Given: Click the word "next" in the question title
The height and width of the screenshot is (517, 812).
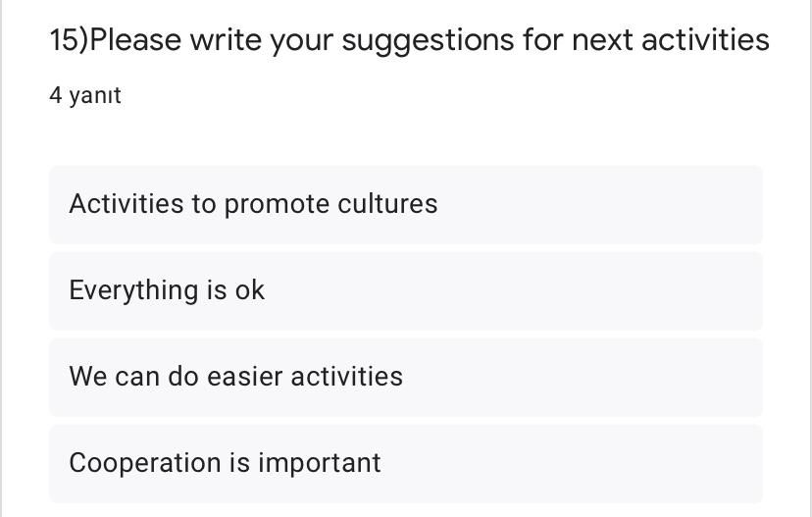Looking at the screenshot, I should pos(602,40).
